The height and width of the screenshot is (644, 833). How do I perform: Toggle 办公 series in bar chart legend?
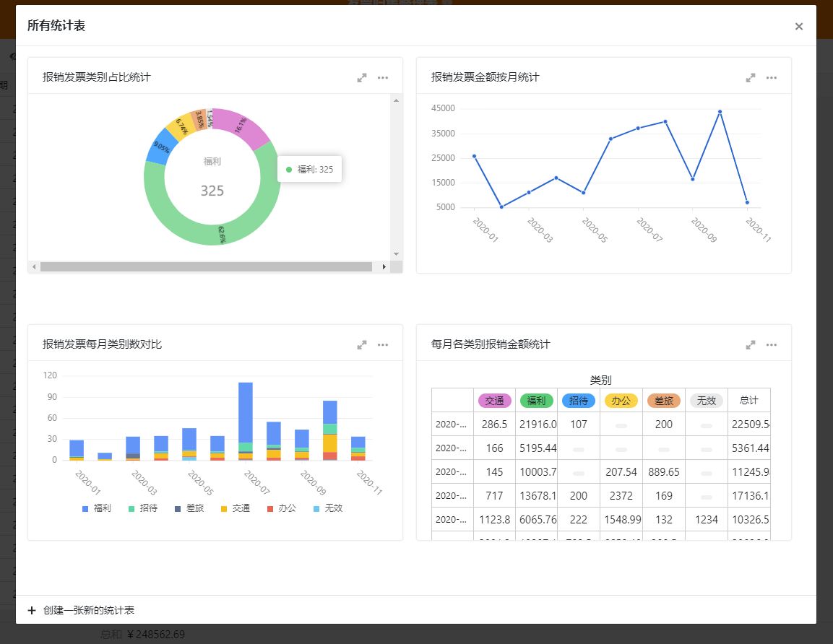click(282, 508)
